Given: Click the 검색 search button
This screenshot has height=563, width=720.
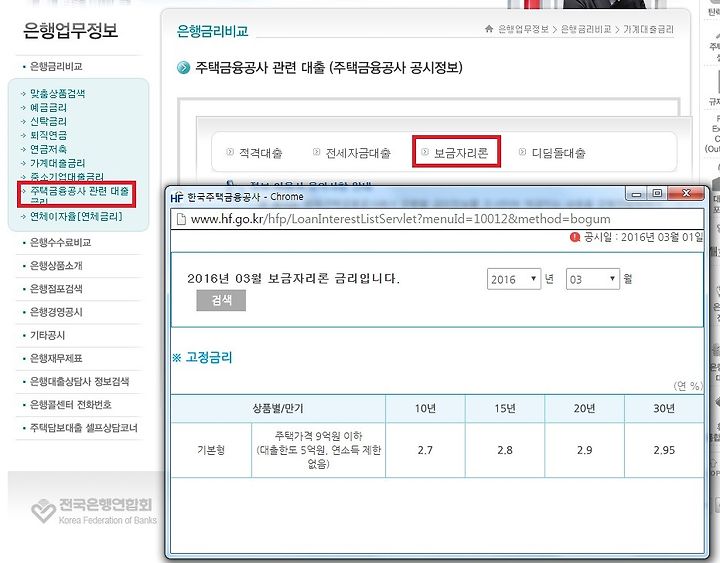Looking at the screenshot, I should coord(221,300).
